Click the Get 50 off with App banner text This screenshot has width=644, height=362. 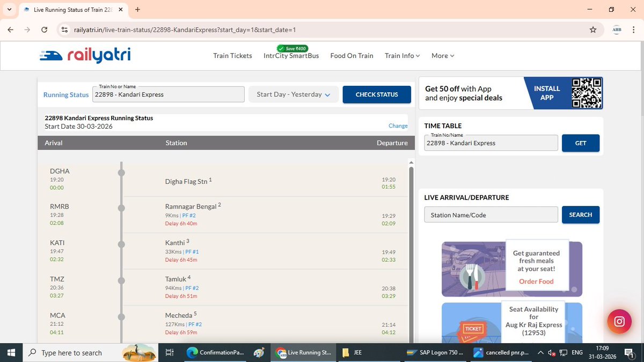pyautogui.click(x=464, y=93)
